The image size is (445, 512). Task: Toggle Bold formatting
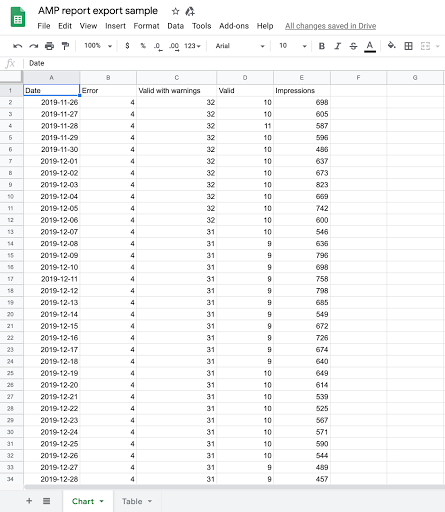[x=322, y=46]
